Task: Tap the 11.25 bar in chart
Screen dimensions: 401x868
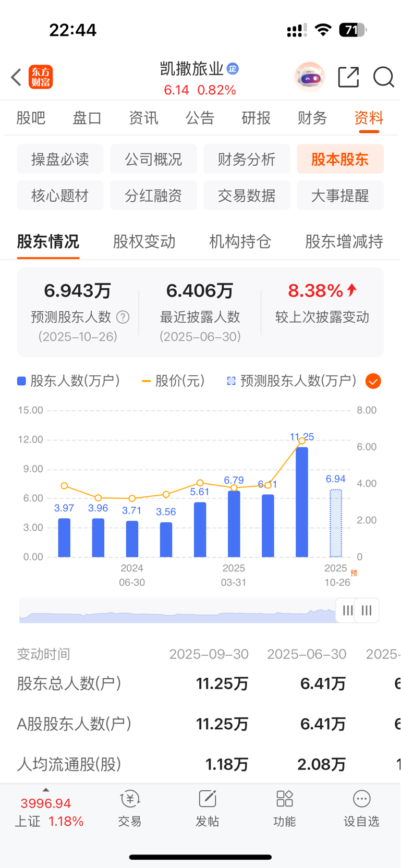Action: click(302, 502)
